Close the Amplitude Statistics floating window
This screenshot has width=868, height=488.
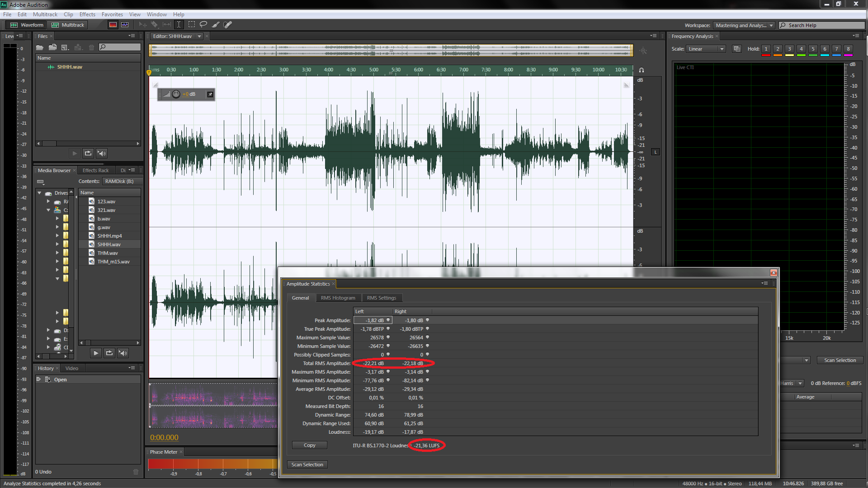[x=774, y=272]
